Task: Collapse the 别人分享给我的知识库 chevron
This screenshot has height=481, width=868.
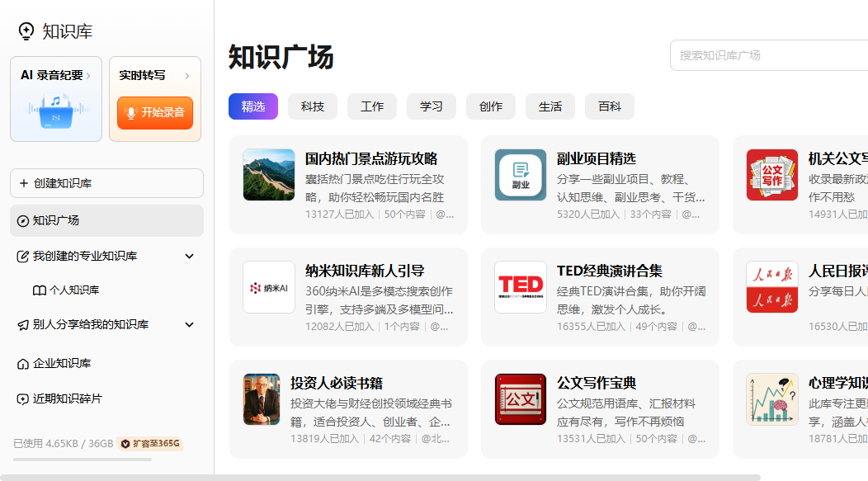Action: coord(189,325)
